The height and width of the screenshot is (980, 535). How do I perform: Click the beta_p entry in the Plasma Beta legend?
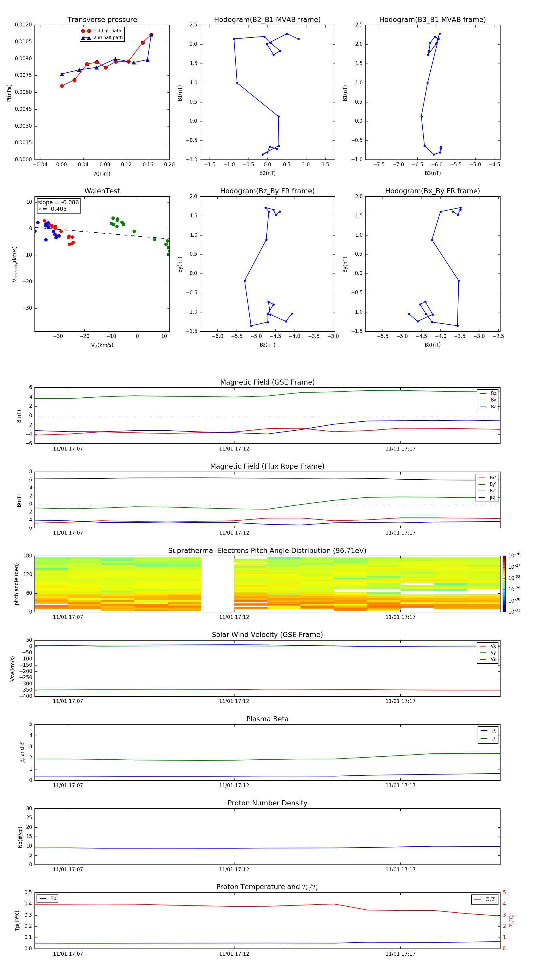coord(488,731)
